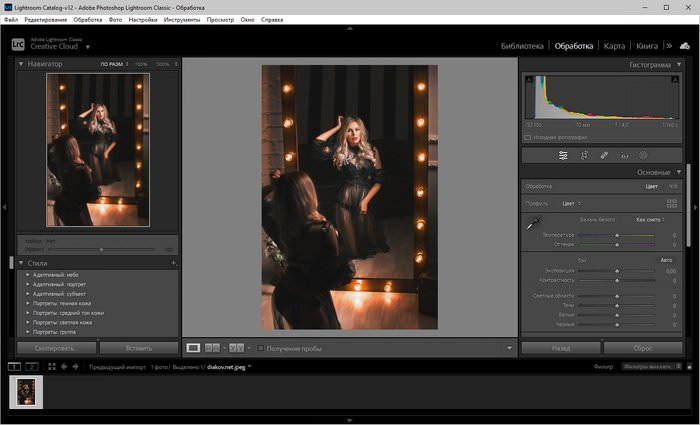Go forward with filmstrip right arrow
700x425 pixels.
pyautogui.click(x=75, y=367)
